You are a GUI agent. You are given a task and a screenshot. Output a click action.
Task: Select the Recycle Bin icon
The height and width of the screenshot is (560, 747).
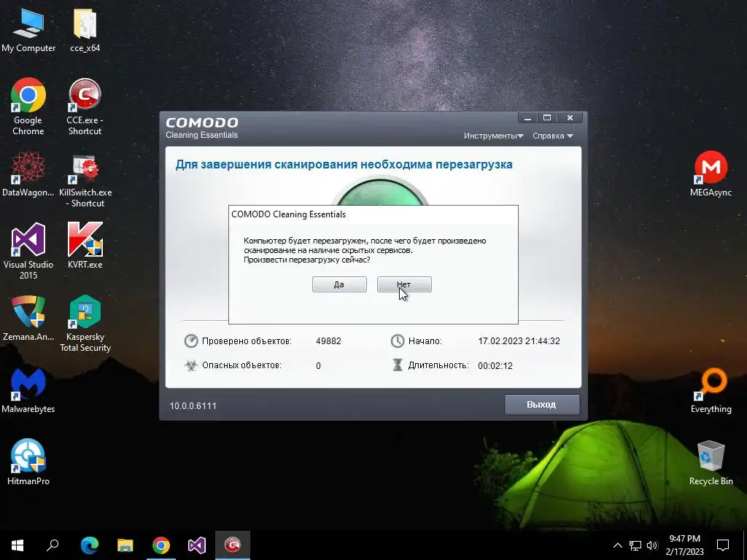[x=711, y=463]
